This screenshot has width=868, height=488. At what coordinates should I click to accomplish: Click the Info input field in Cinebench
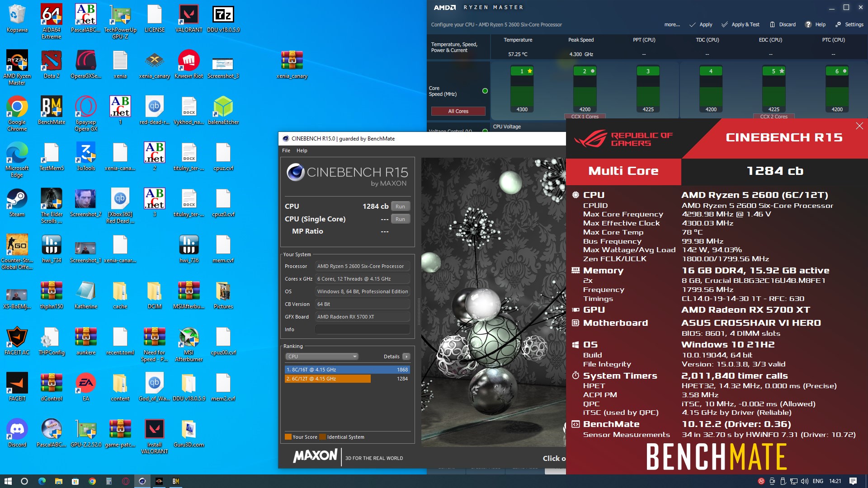click(363, 329)
